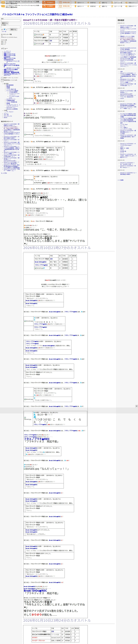Close the overlay banner with X
138x644 pixels.
click(136, 406)
